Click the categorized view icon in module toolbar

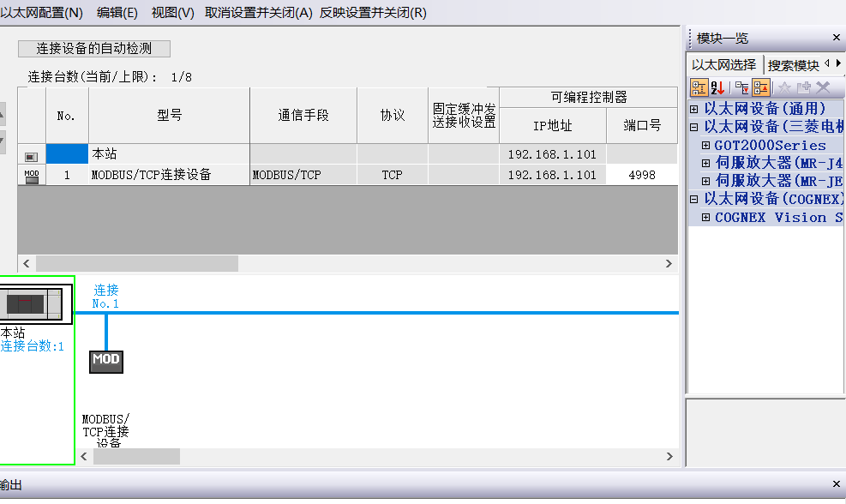pos(699,87)
